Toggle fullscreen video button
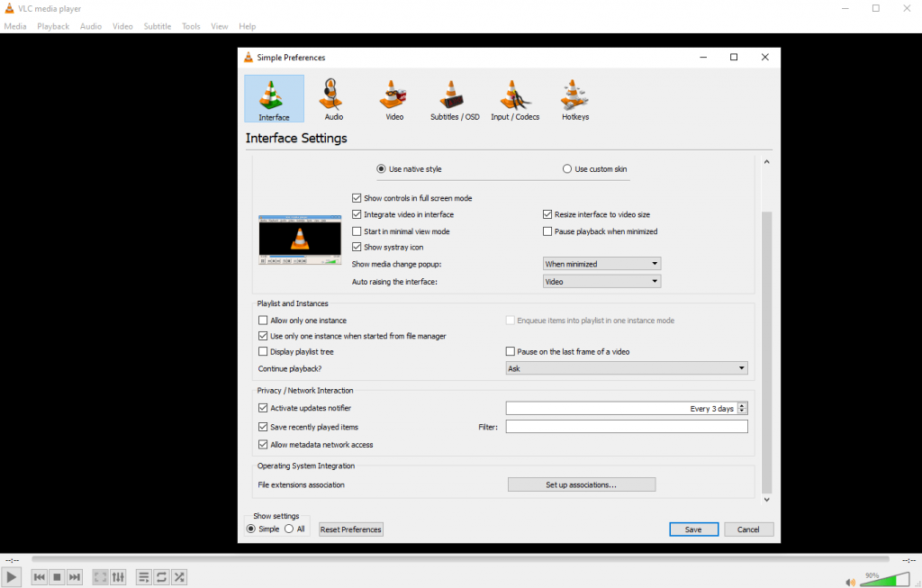This screenshot has width=922, height=588. pyautogui.click(x=101, y=577)
